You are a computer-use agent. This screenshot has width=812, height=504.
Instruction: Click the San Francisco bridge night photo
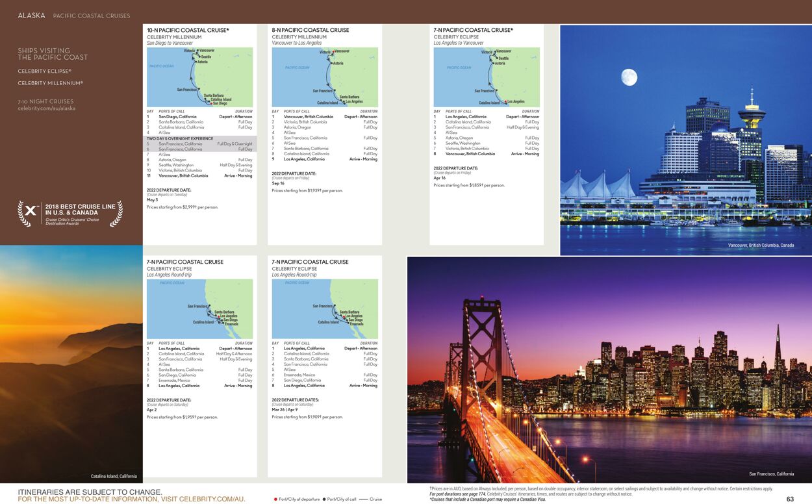pyautogui.click(x=609, y=369)
